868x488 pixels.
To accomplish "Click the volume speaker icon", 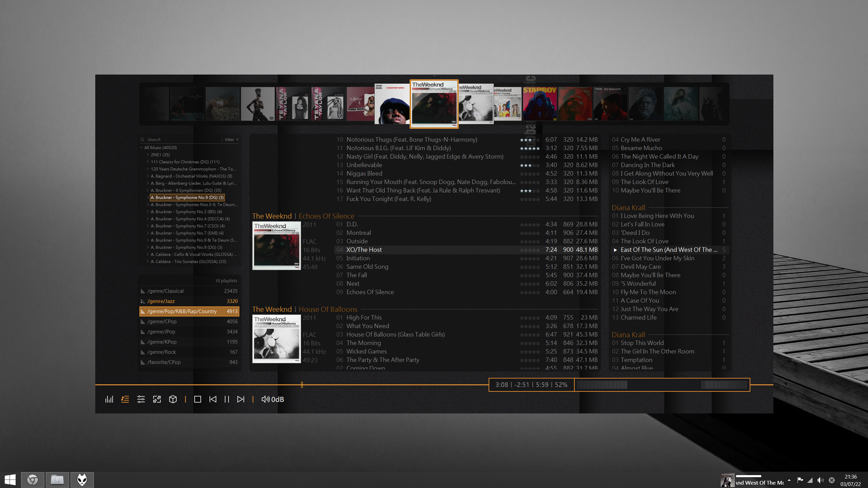I will click(265, 399).
